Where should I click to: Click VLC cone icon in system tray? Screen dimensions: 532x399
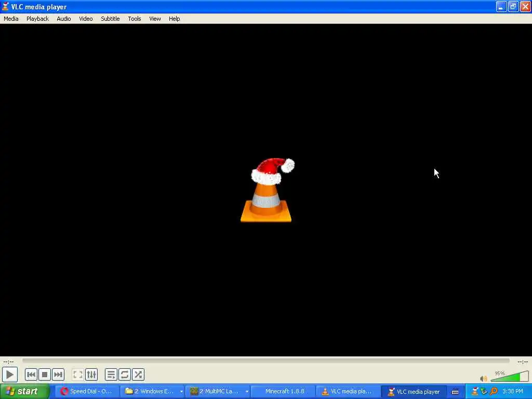point(475,392)
